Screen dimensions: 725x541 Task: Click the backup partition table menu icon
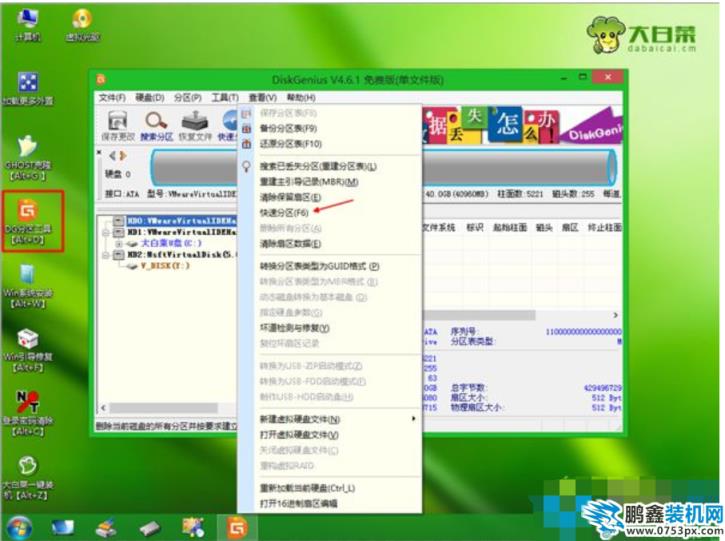(246, 129)
